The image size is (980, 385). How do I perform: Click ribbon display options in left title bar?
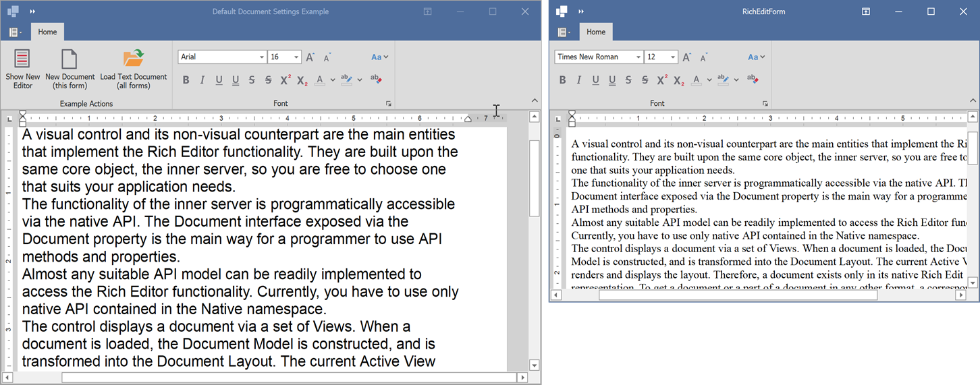click(427, 11)
